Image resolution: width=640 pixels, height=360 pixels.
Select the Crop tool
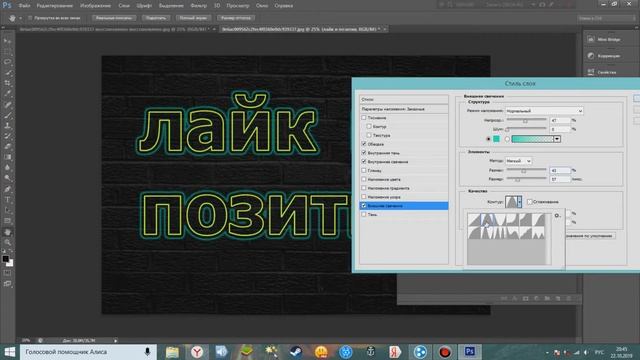tap(7, 83)
